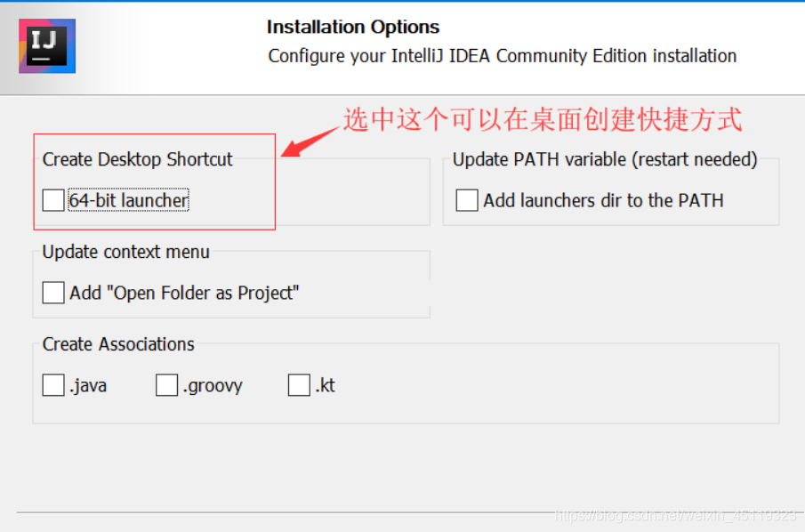Check Add launchers dir to PATH box
This screenshot has width=805, height=532.
coord(467,200)
